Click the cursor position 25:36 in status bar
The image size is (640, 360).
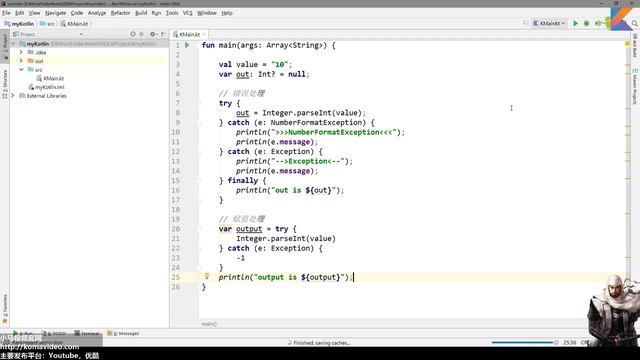tap(569, 342)
